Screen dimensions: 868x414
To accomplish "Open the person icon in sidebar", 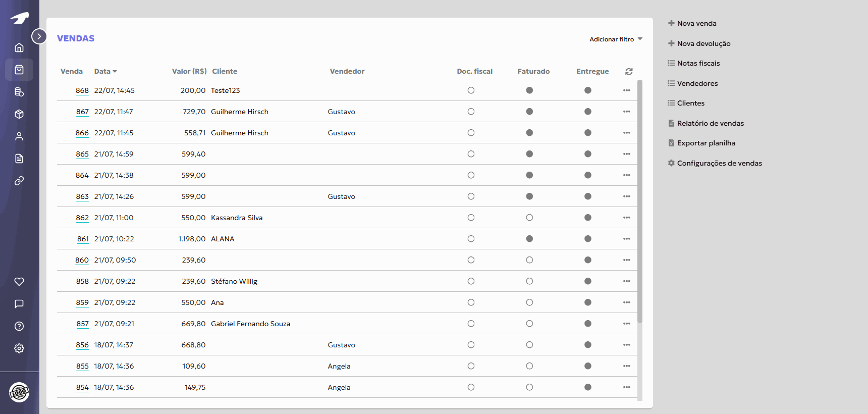I will click(x=19, y=136).
